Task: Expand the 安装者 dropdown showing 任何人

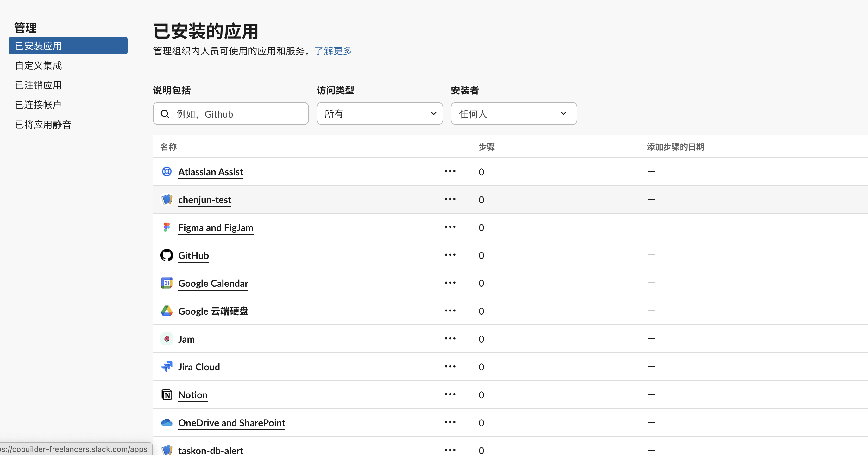Action: coord(513,113)
